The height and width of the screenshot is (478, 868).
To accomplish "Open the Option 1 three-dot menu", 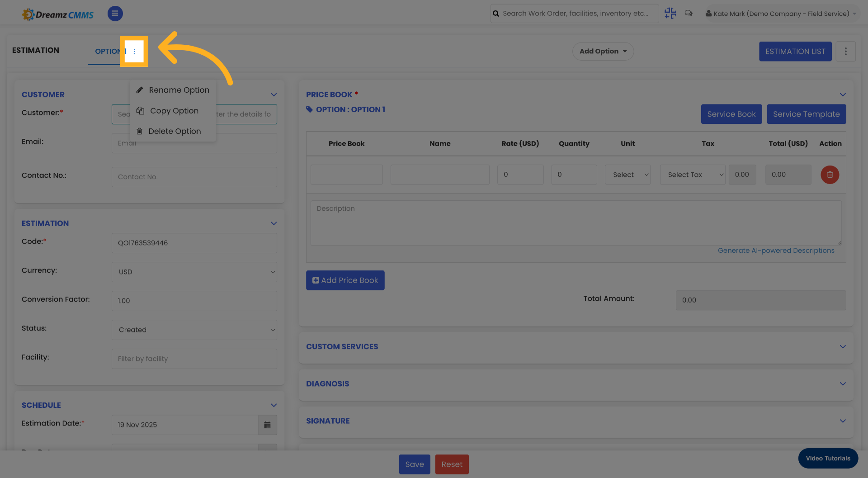I will [134, 52].
